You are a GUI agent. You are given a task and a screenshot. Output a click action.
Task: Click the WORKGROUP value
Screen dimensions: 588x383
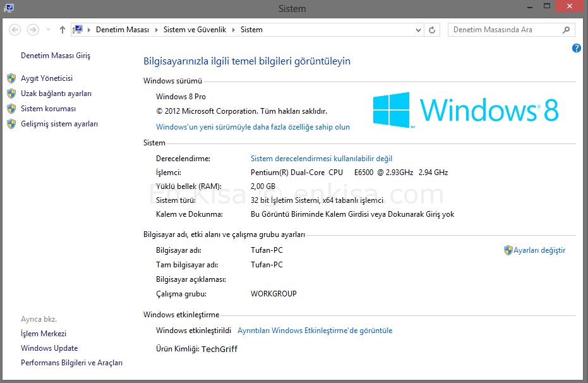coord(273,294)
